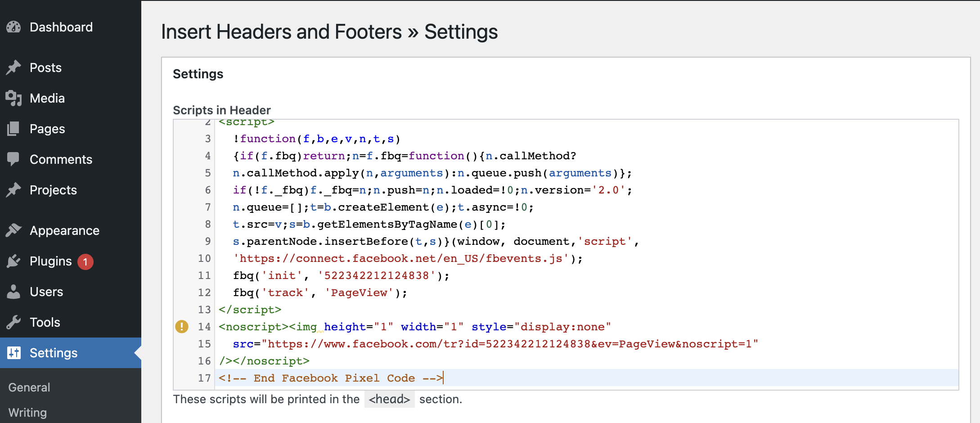
Task: Click line number 10 in the gutter
Action: pyautogui.click(x=204, y=258)
